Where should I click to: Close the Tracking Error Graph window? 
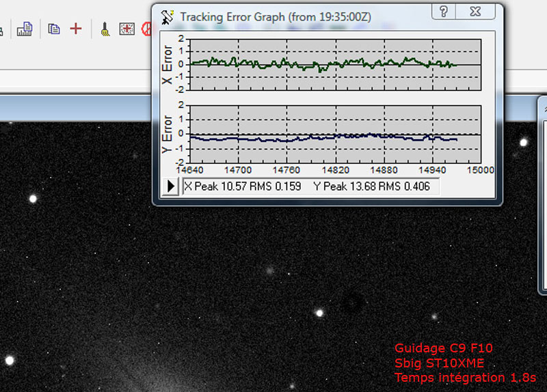475,12
